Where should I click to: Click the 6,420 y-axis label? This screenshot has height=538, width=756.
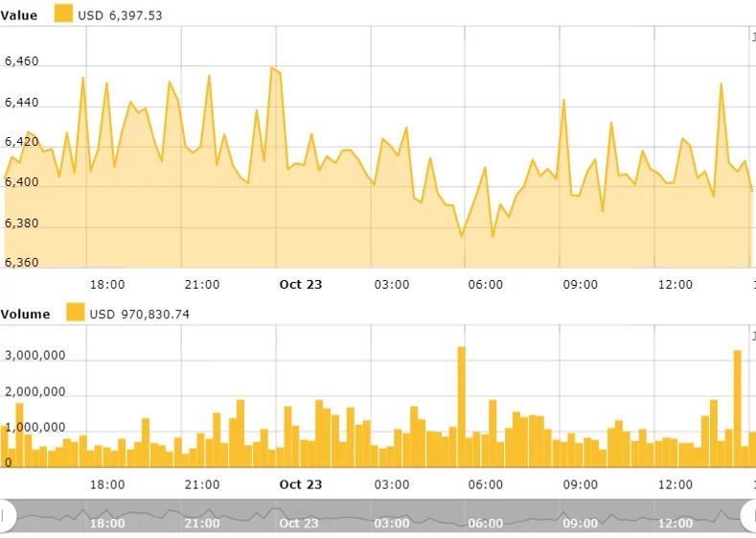(22, 142)
